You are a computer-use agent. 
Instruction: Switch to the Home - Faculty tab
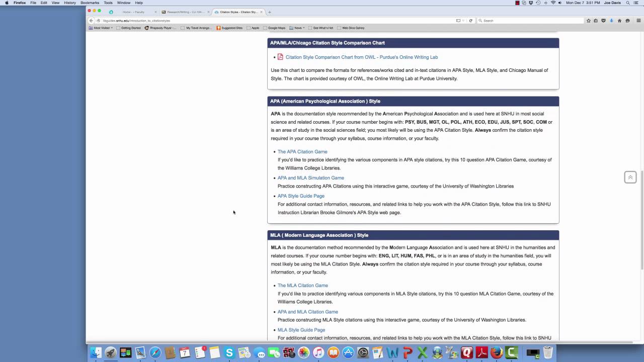(x=133, y=12)
